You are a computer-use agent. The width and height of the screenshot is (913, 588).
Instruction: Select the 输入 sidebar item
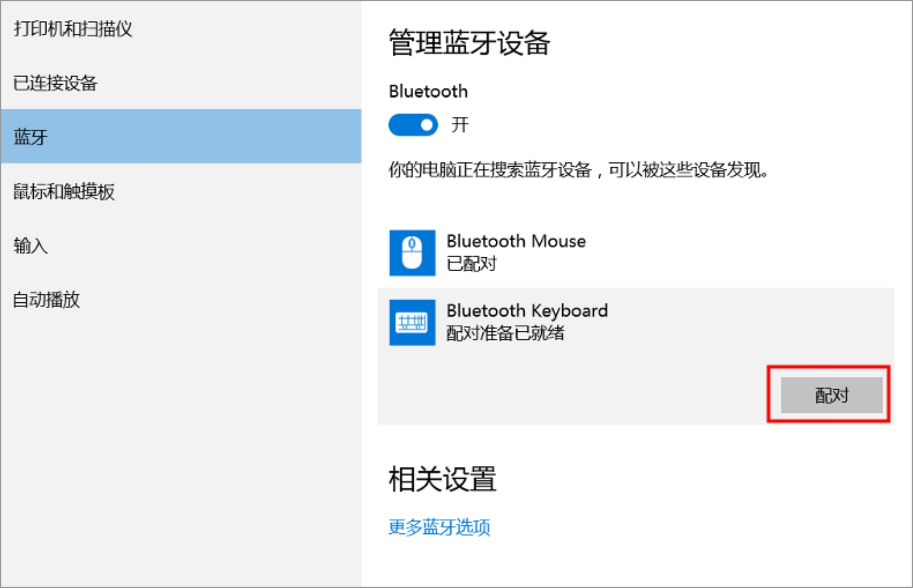coord(30,246)
